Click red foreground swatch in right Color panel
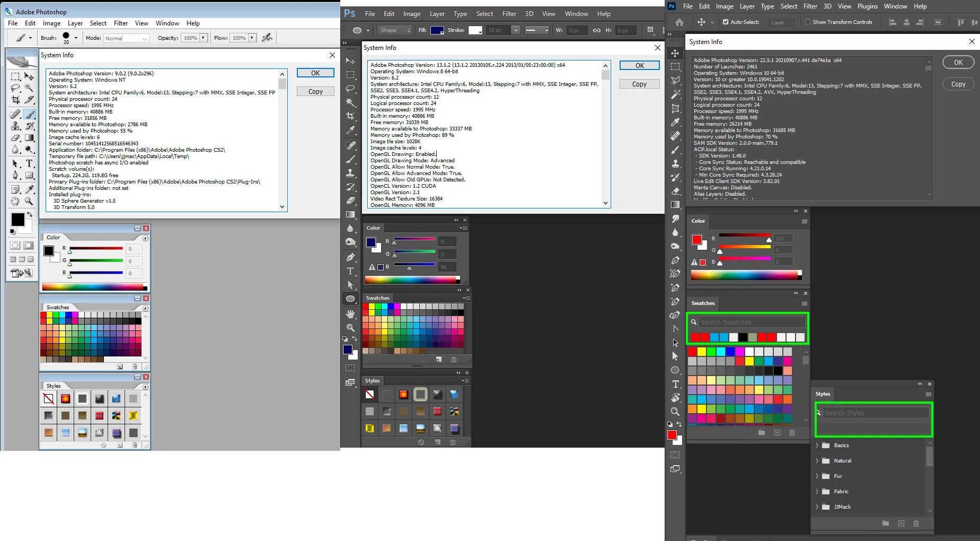The image size is (980, 541). 697,240
